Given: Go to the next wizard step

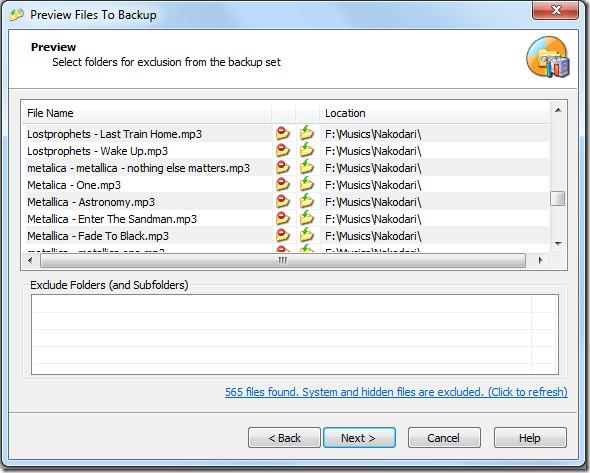Looking at the screenshot, I should (x=359, y=438).
